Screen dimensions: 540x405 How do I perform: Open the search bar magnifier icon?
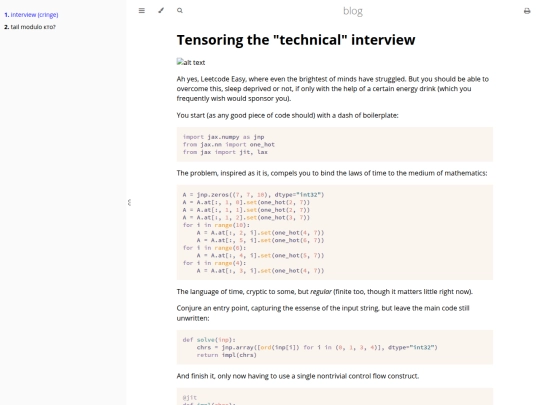[x=180, y=11]
